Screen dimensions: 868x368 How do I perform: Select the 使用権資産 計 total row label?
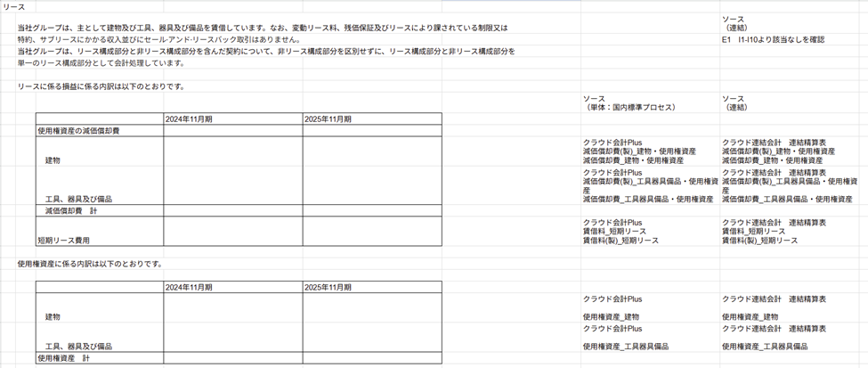coord(63,357)
